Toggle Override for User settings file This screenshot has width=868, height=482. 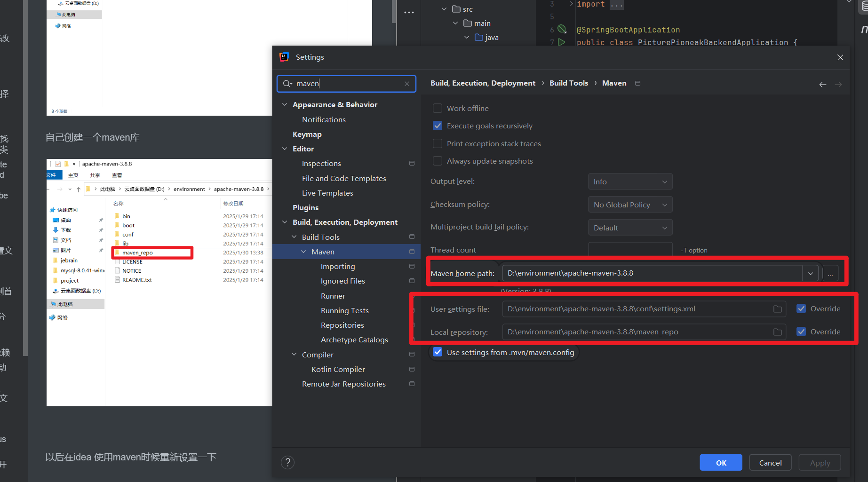pos(801,309)
